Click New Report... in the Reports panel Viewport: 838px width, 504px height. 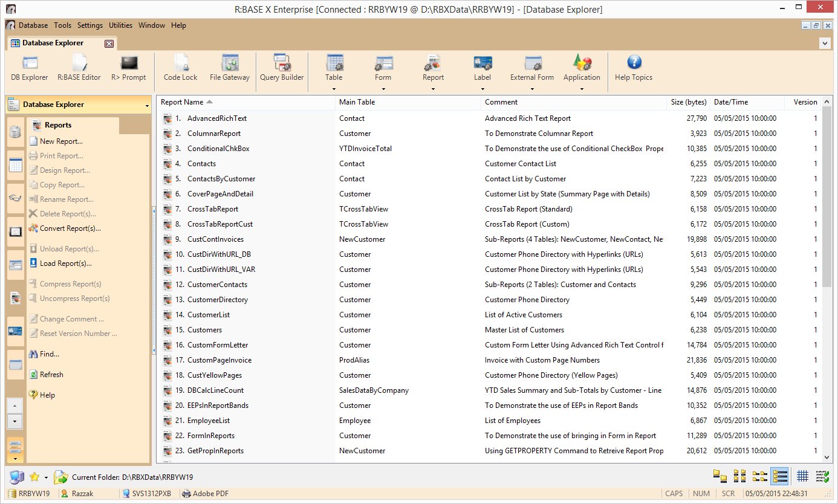[61, 141]
